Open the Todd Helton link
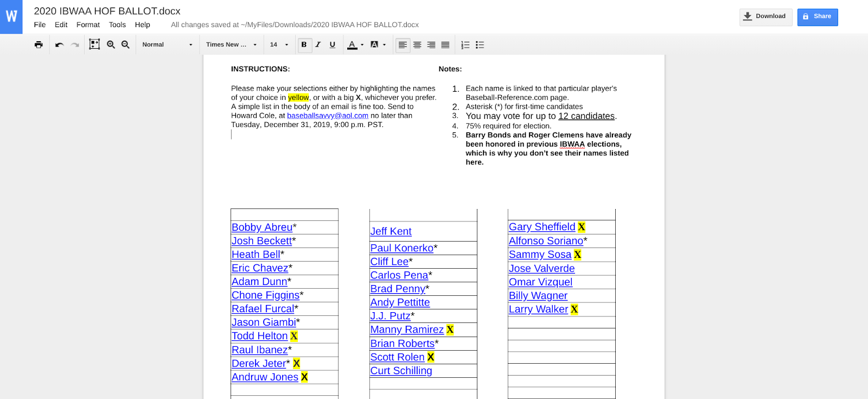 [259, 336]
